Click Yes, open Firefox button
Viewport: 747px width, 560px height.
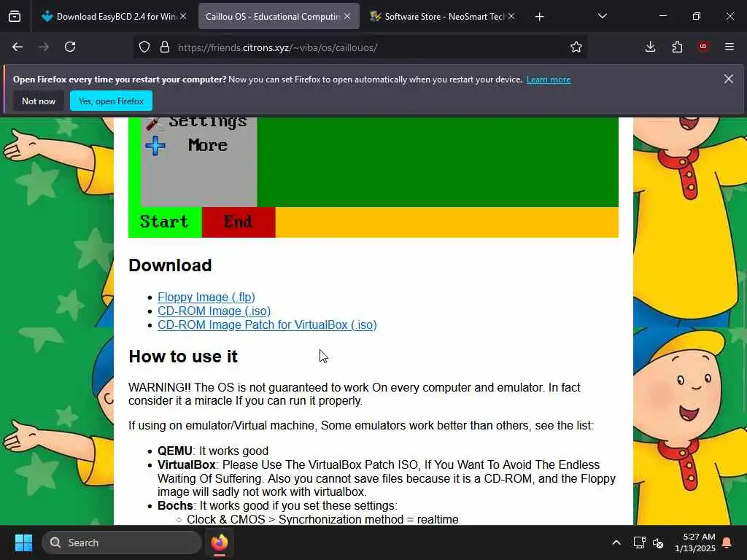(111, 101)
